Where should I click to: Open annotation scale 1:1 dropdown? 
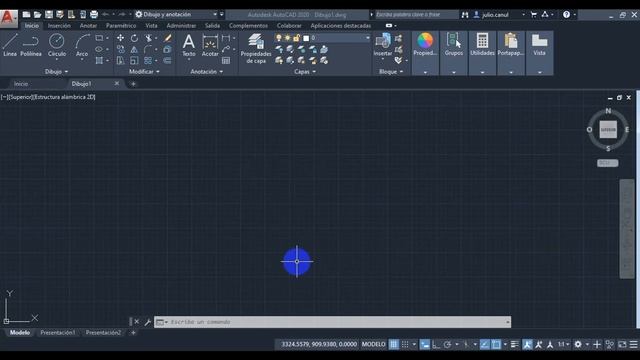tap(564, 344)
